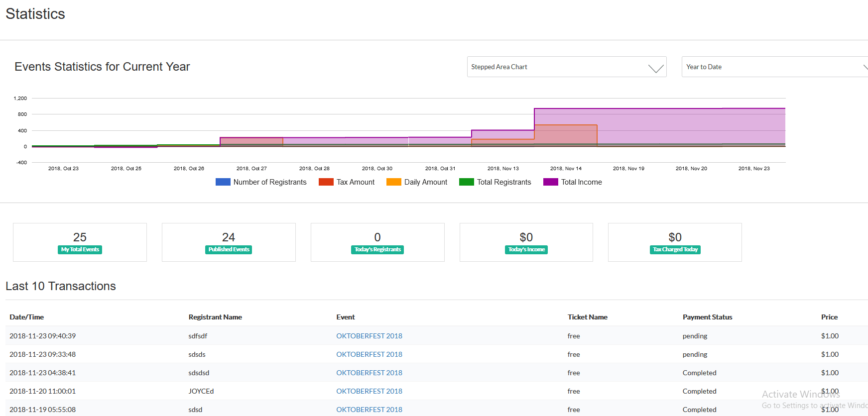This screenshot has height=416, width=868.
Task: Click the Total Registrants green legend swatch
Action: tap(467, 182)
